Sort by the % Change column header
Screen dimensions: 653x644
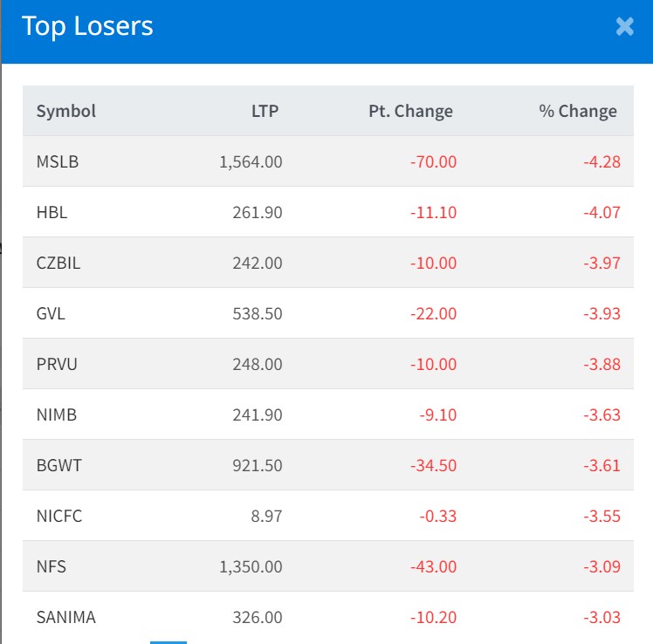pyautogui.click(x=577, y=111)
